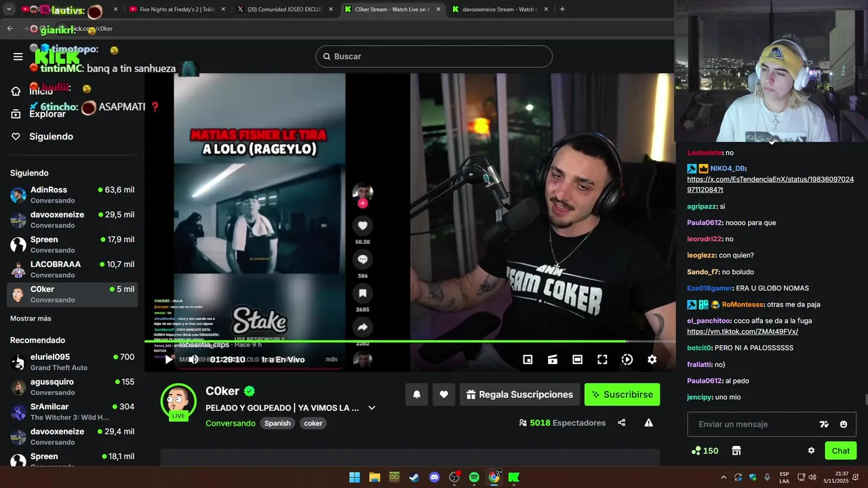Open davooxeneize channel with 29,5 mil viewers

coord(72,220)
